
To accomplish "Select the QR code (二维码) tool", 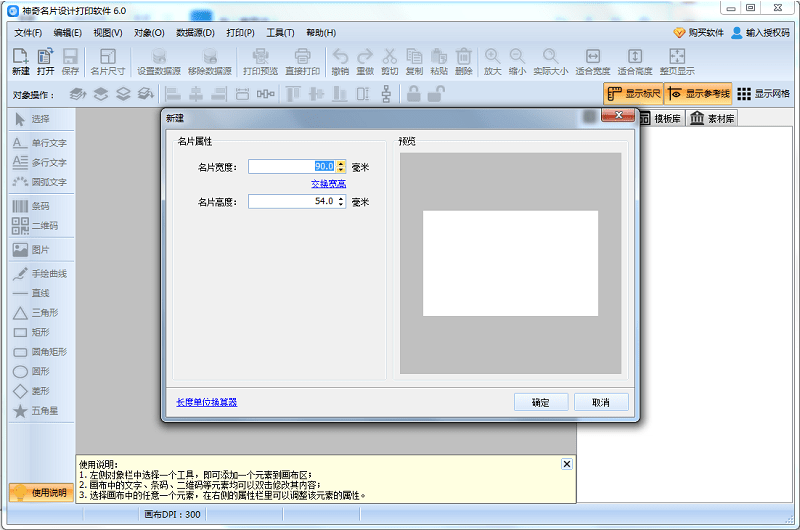I will tap(40, 226).
